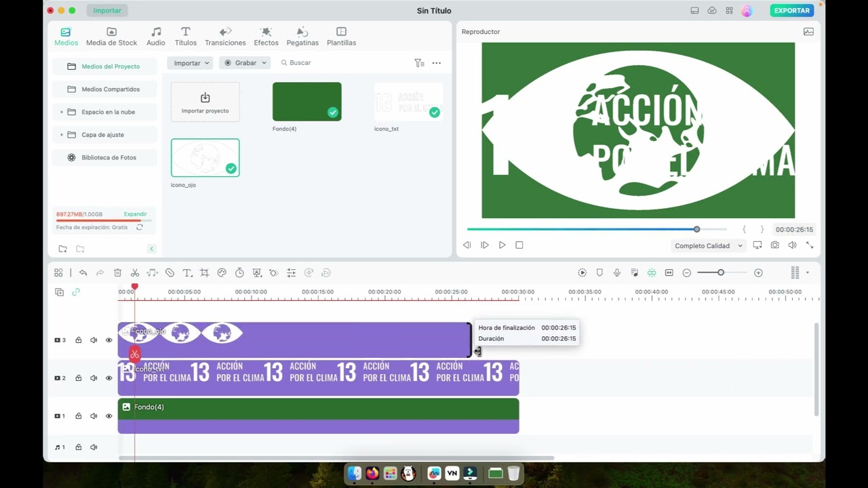
Task: Click the EXPORTAR button
Action: click(792, 10)
